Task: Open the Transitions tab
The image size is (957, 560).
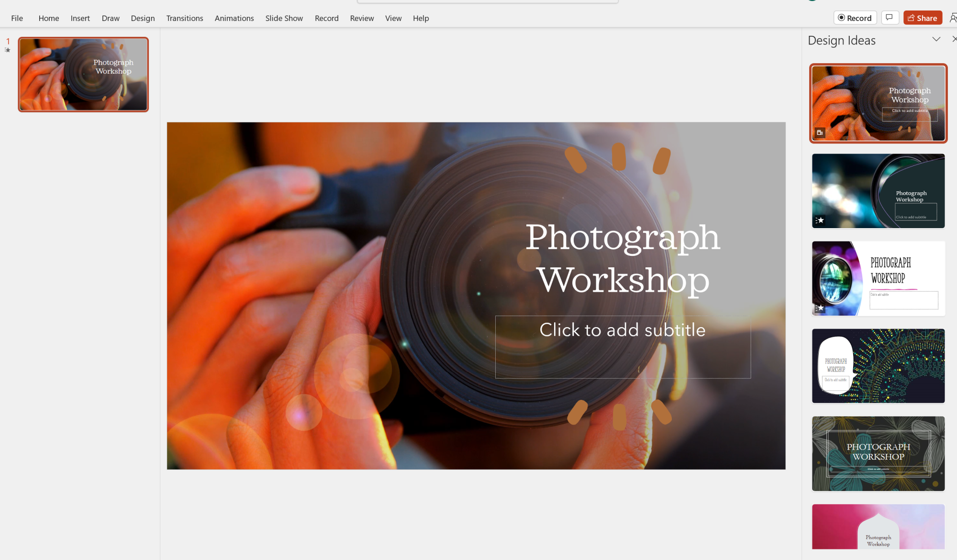Action: [x=184, y=18]
